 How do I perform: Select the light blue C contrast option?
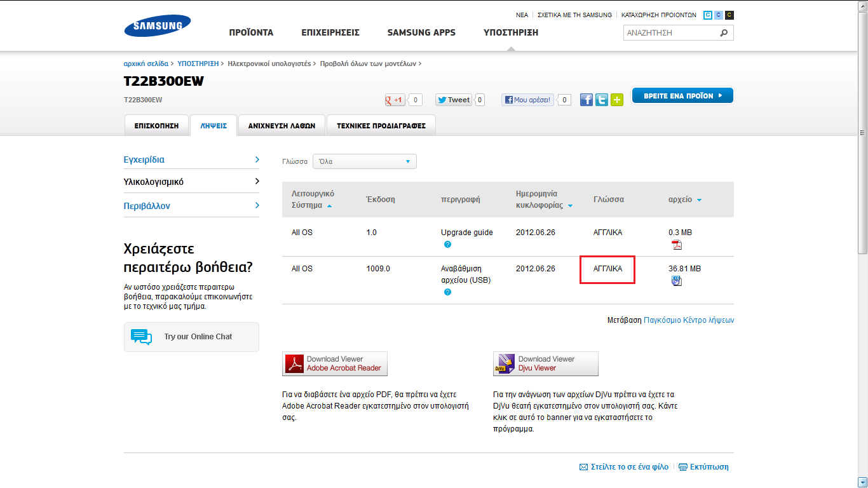point(719,15)
